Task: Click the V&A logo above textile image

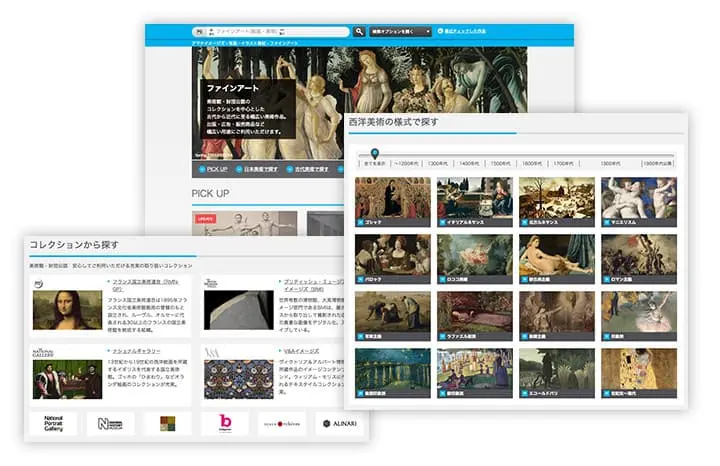Action: 212,353
